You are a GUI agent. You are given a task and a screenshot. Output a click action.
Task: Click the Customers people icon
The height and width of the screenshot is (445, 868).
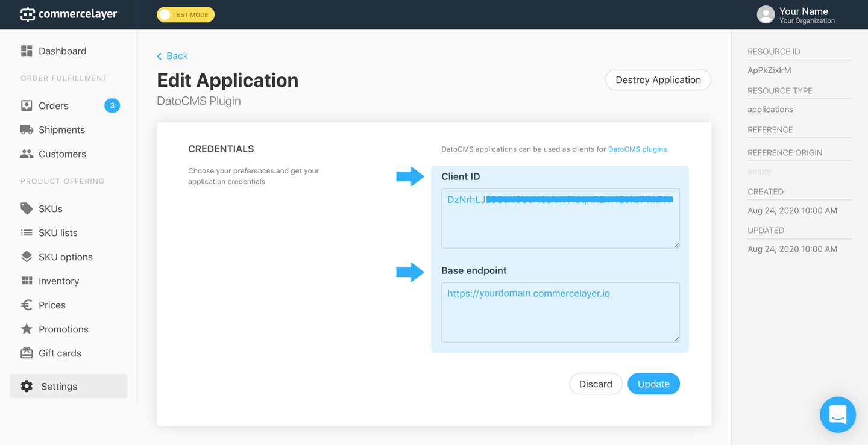tap(27, 154)
